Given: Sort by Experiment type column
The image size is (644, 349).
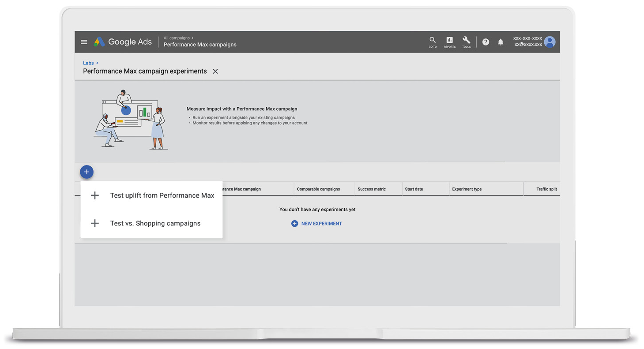Looking at the screenshot, I should (467, 189).
